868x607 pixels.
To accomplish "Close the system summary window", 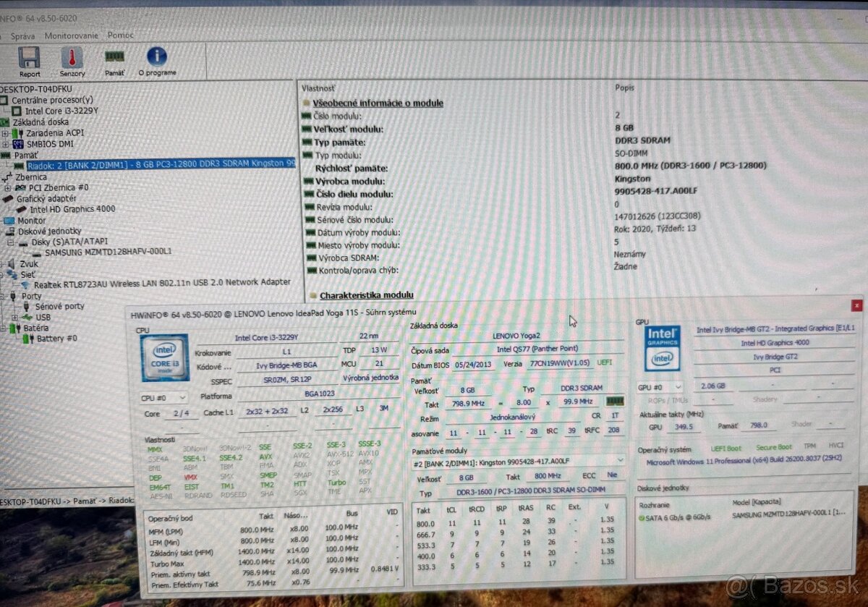I will point(856,305).
